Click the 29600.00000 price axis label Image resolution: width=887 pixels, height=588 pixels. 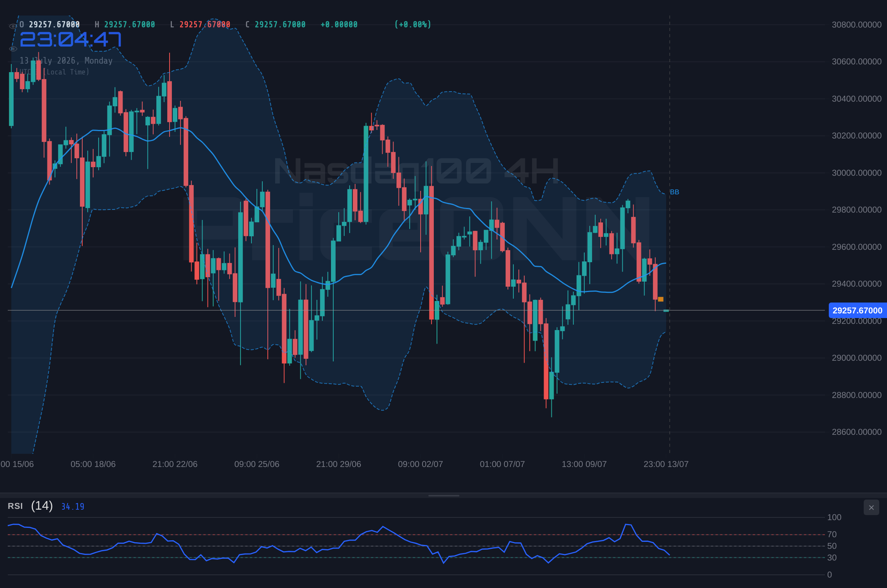coord(857,247)
